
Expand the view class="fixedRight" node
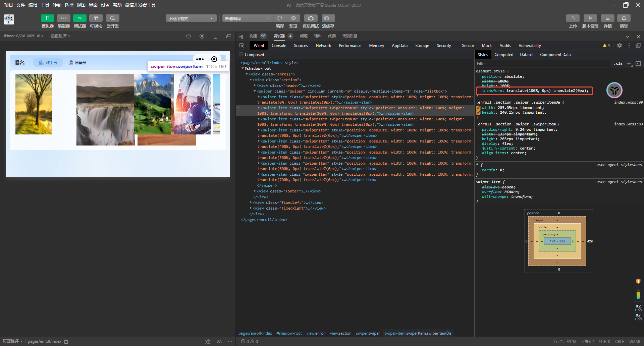[251, 208]
